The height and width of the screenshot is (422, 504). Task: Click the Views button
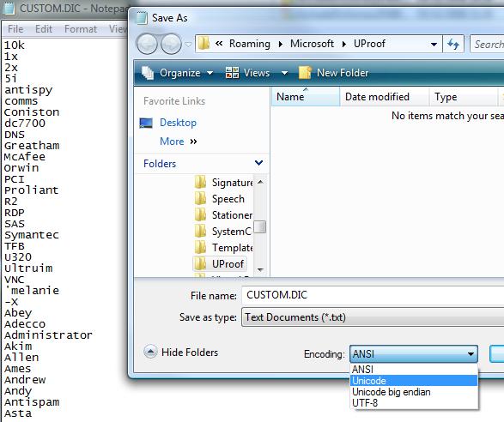click(x=247, y=73)
